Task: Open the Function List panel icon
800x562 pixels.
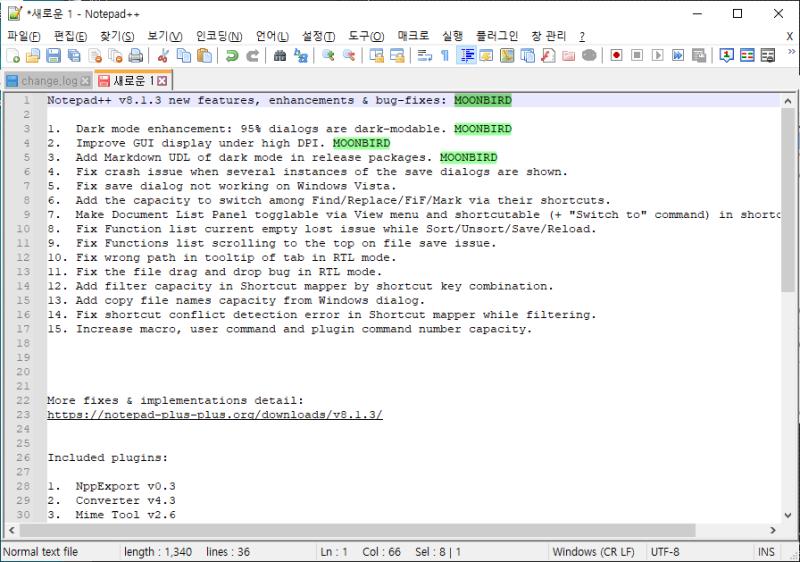Action: click(548, 56)
